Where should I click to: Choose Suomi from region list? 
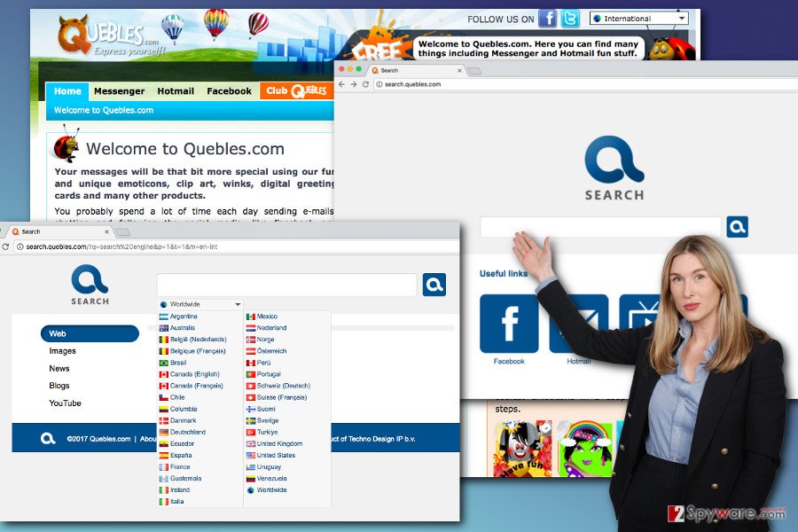point(261,409)
